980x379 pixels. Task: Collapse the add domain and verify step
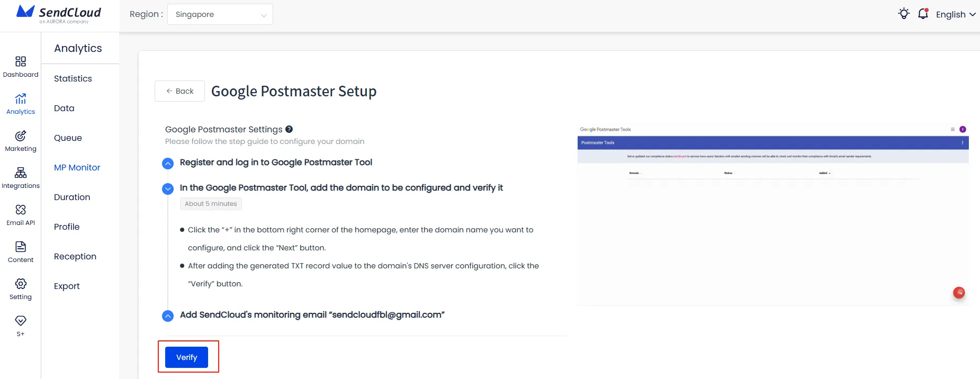point(168,188)
